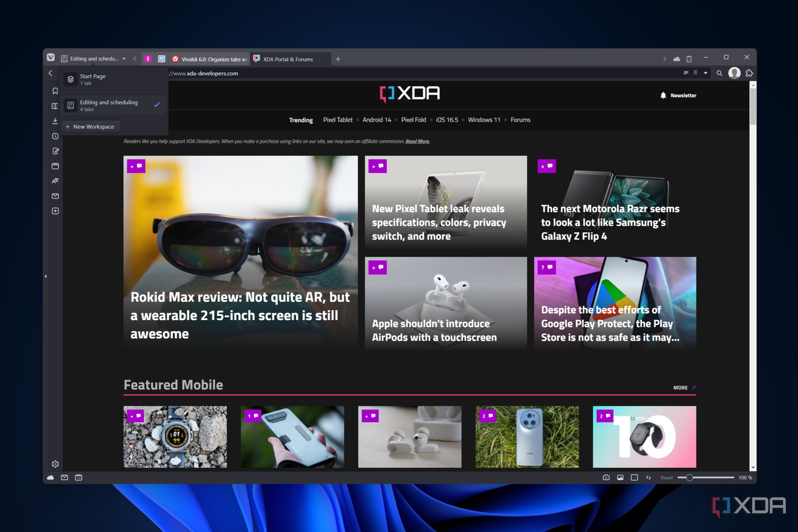Click the XDA logo in page header

pos(410,94)
